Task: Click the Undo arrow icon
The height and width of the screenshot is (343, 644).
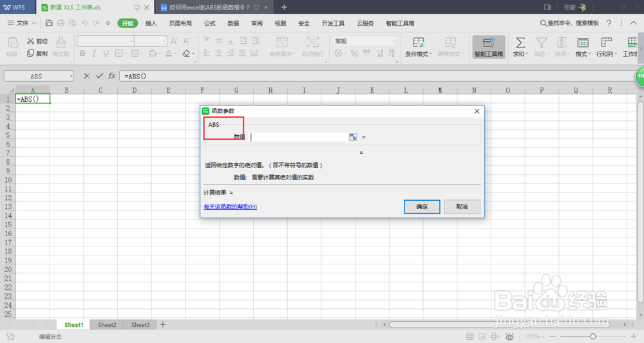Action: tap(84, 23)
